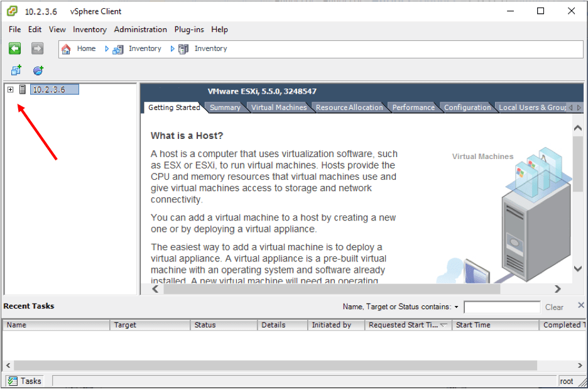This screenshot has height=389, width=588.
Task: Sort tasks by Start Time column
Action: [496, 325]
